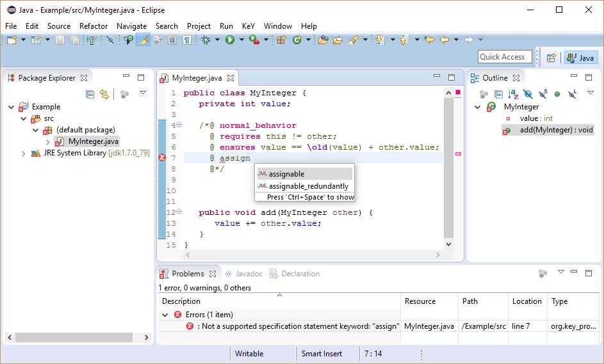604x364 pixels.
Task: Toggle Show Whitespace Characters pilcrow button
Action: pos(187,40)
